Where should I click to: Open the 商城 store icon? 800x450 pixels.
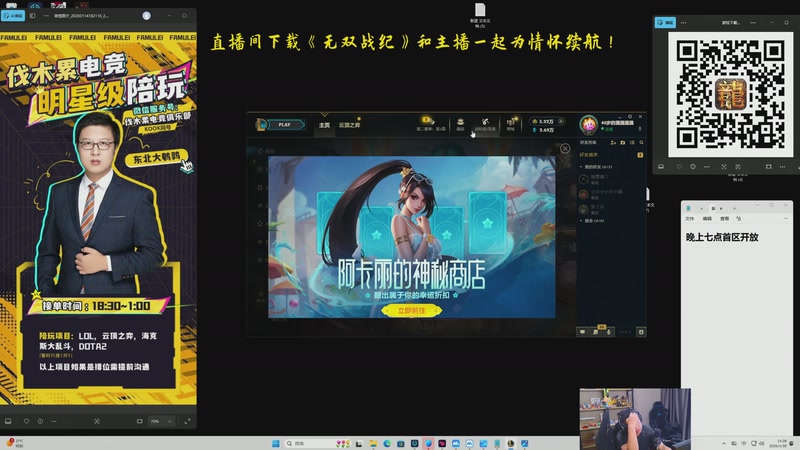point(510,122)
